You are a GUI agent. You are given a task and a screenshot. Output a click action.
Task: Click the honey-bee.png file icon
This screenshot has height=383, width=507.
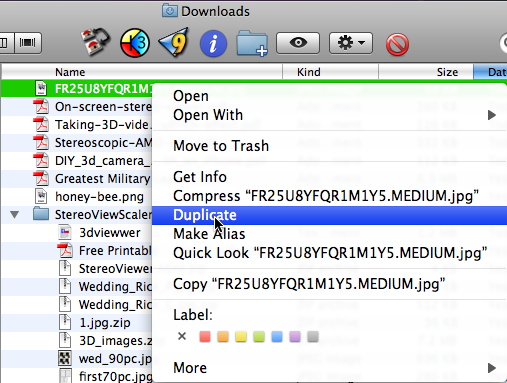click(41, 196)
